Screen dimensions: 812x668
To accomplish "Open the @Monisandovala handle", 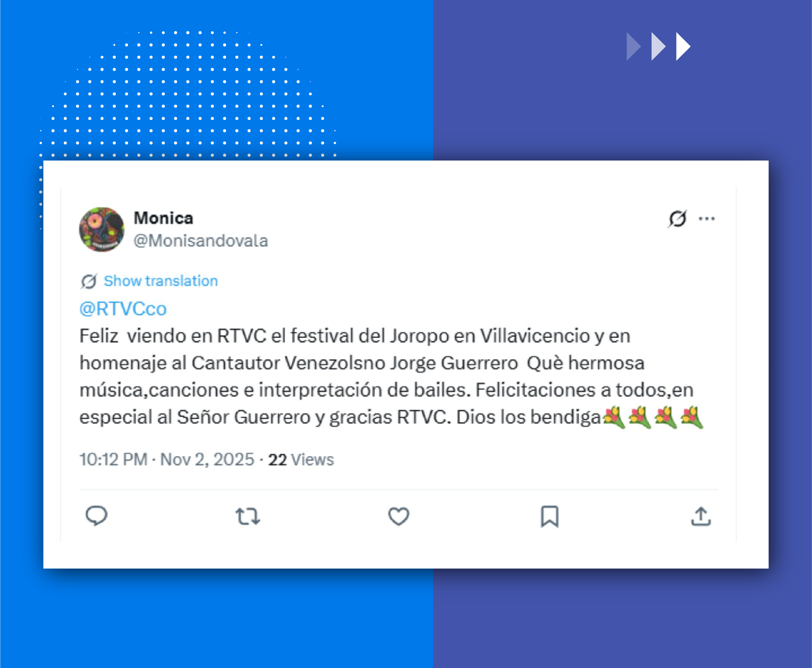I will (201, 241).
